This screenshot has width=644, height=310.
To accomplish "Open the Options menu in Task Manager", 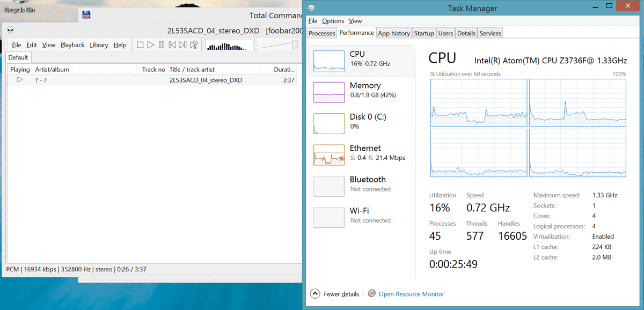I will (333, 21).
